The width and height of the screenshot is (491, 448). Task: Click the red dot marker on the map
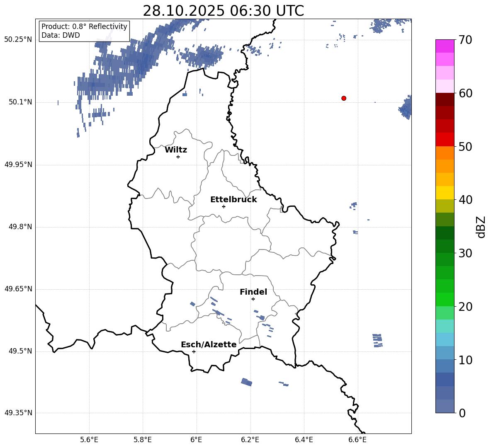344,98
